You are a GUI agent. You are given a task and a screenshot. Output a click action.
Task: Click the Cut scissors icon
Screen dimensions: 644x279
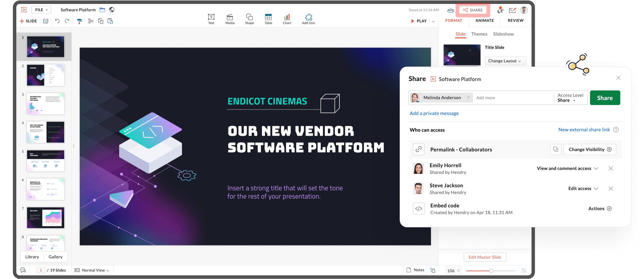pyautogui.click(x=90, y=21)
